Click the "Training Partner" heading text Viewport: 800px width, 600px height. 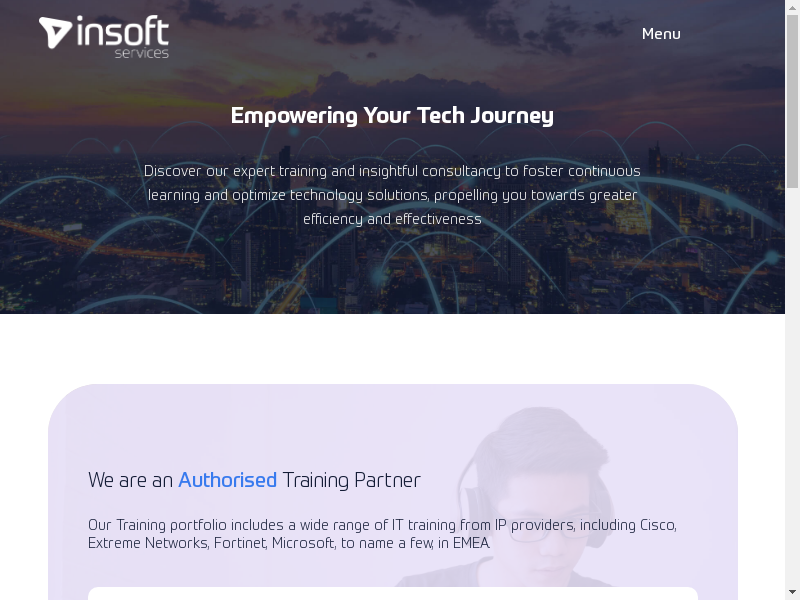click(x=351, y=480)
